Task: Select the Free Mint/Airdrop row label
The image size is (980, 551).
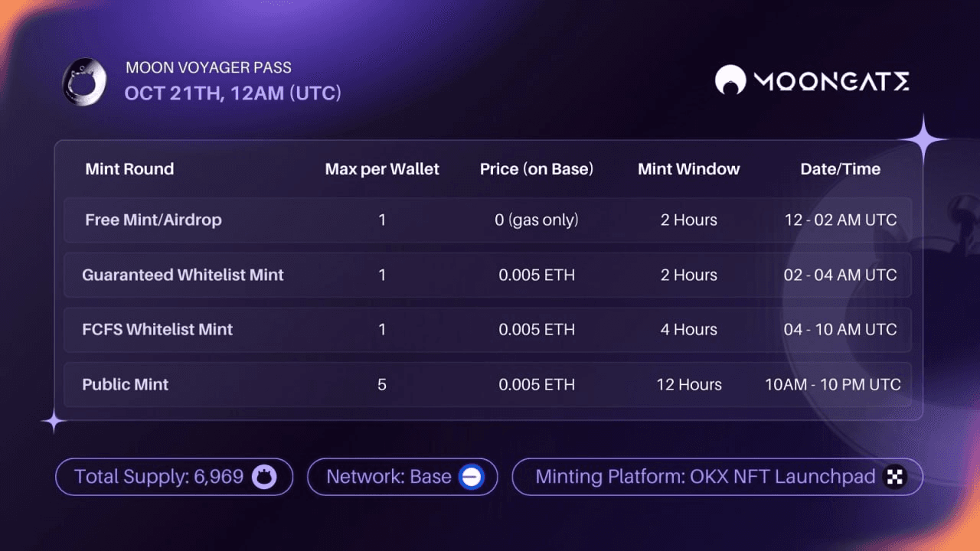Action: pyautogui.click(x=153, y=220)
